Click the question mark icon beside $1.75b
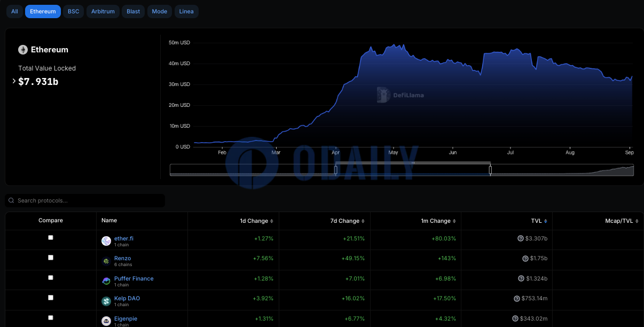644x327 pixels. point(525,258)
